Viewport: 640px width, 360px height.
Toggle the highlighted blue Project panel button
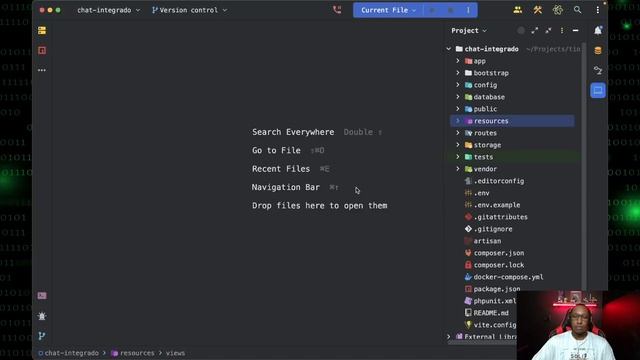[x=598, y=90]
